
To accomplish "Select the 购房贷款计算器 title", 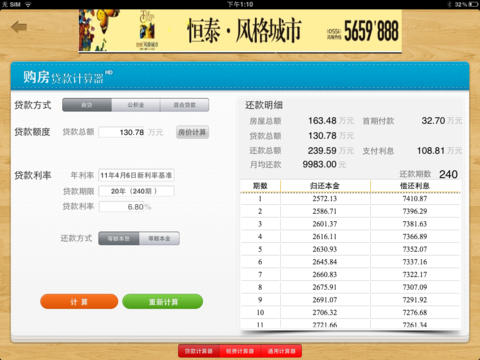I will pyautogui.click(x=68, y=77).
